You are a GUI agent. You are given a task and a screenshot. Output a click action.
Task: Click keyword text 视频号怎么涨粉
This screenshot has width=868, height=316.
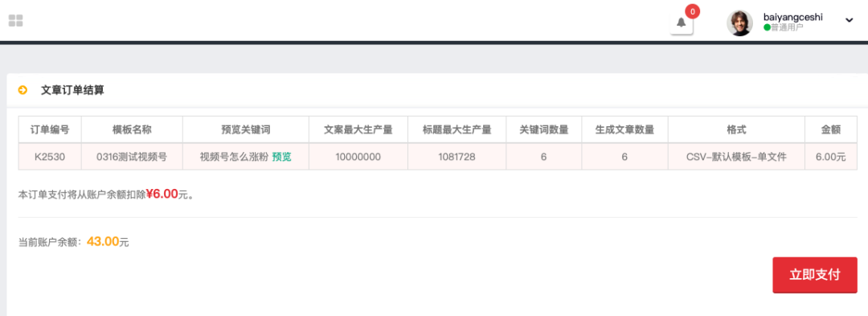pos(234,157)
